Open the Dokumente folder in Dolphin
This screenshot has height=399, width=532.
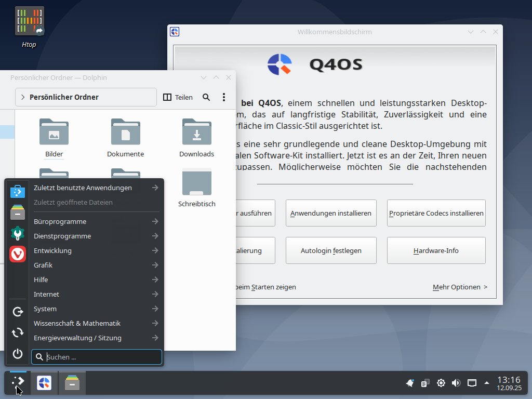click(x=125, y=138)
